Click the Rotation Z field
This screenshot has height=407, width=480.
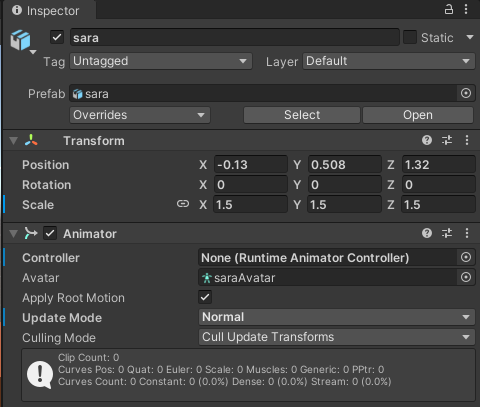[439, 184]
